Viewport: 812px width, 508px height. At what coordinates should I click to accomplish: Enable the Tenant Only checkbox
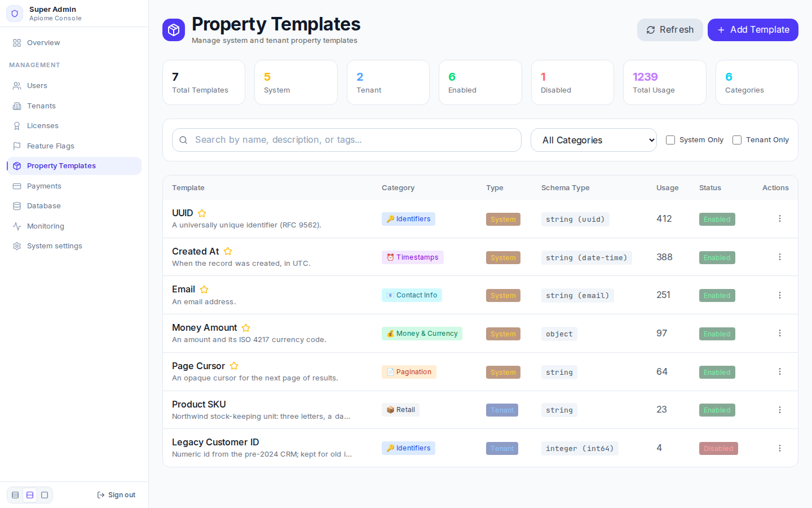(737, 140)
